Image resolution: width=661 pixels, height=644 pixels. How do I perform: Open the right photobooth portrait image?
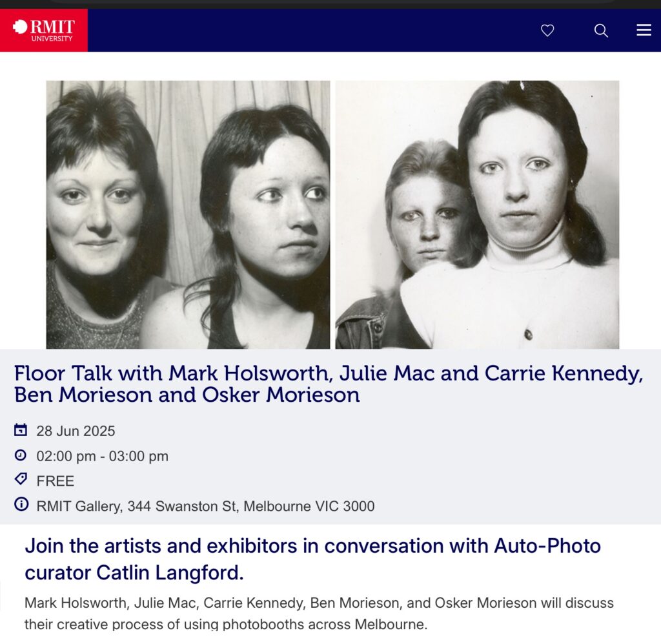[477, 214]
